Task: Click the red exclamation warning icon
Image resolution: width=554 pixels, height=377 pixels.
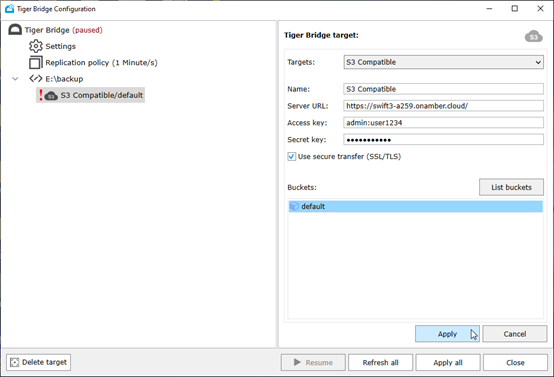Action: 41,95
